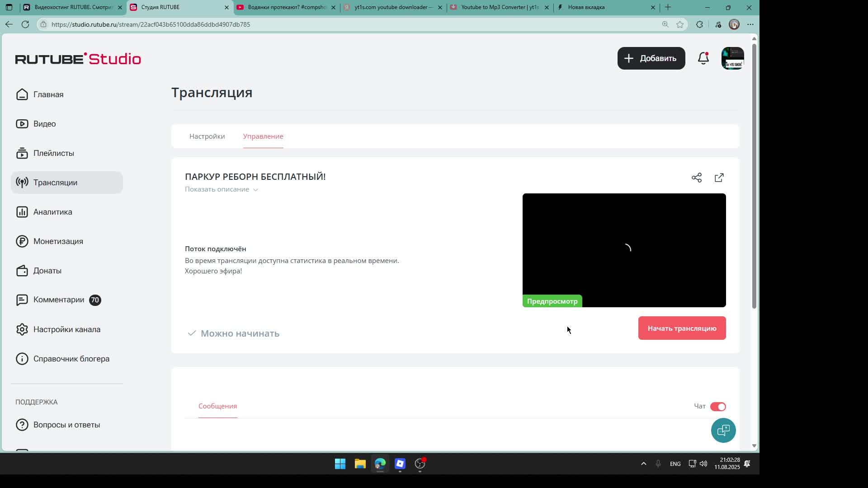Open Донаты in the sidebar
868x488 pixels.
(x=47, y=271)
